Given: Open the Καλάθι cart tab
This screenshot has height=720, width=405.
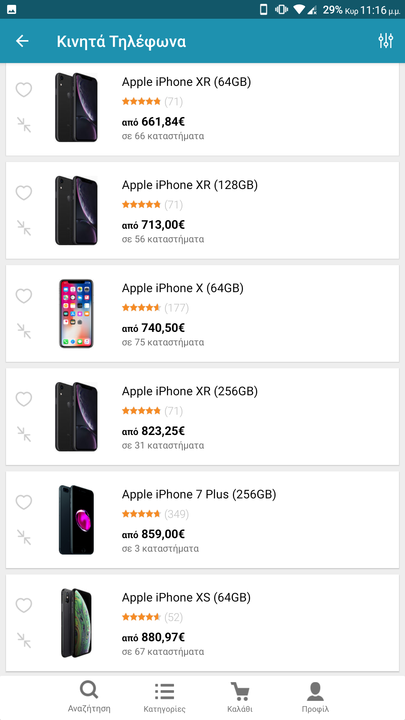Looking at the screenshot, I should point(240,697).
